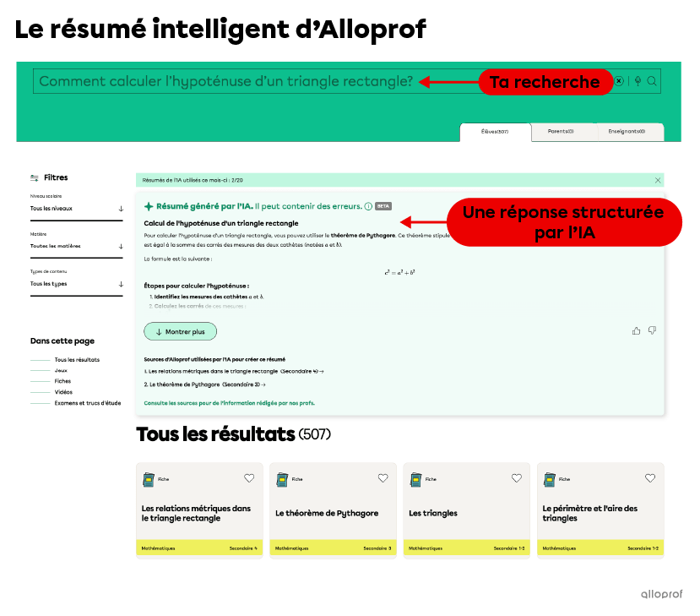Open source Le théorème de Pythagore Secondaire 3
This screenshot has width=700, height=616.
coord(205,384)
